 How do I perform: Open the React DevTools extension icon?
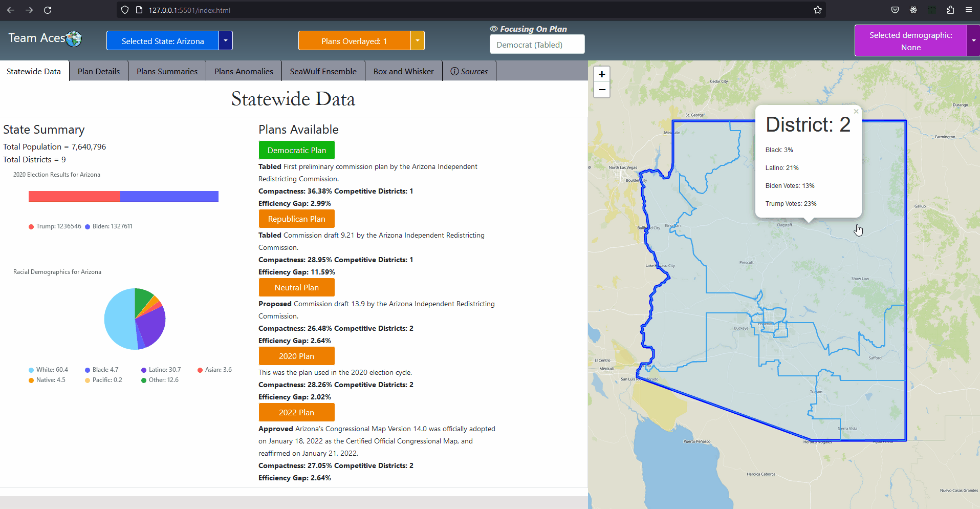[913, 10]
